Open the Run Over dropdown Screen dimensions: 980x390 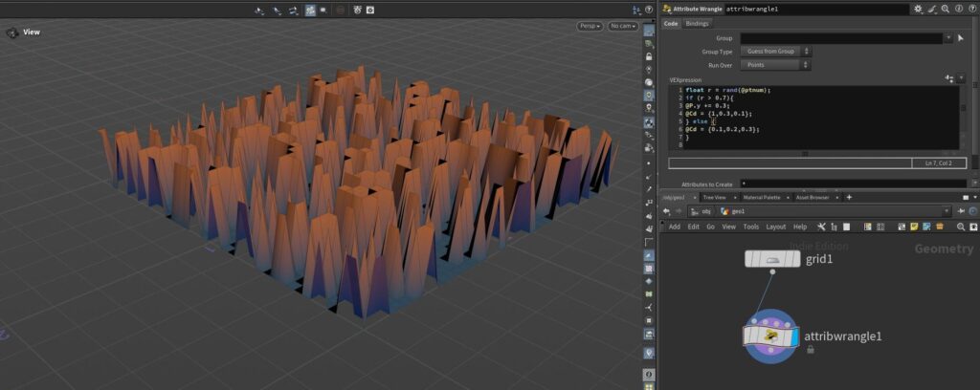pyautogui.click(x=775, y=65)
